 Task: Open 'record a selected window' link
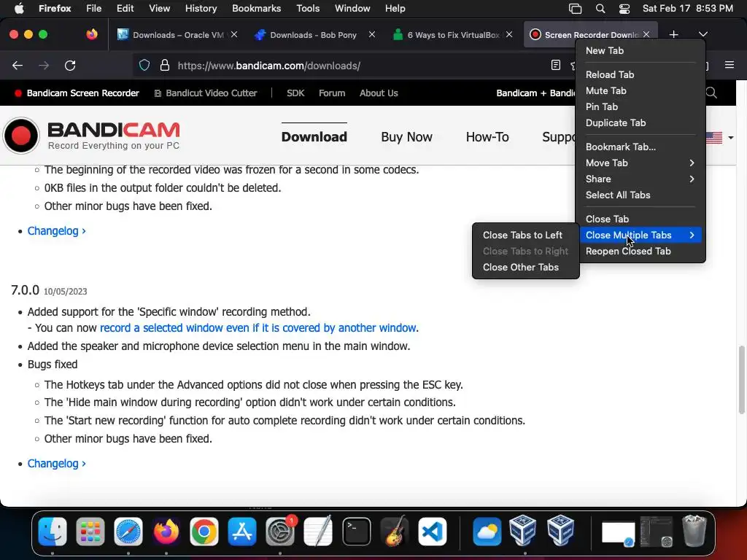pos(258,328)
